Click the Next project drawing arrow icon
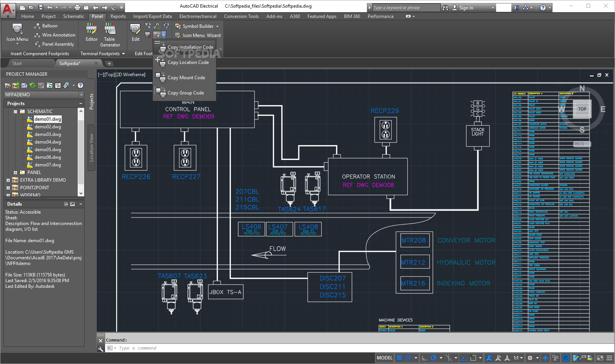Screen dimensions: 615x364 click(104, 7)
